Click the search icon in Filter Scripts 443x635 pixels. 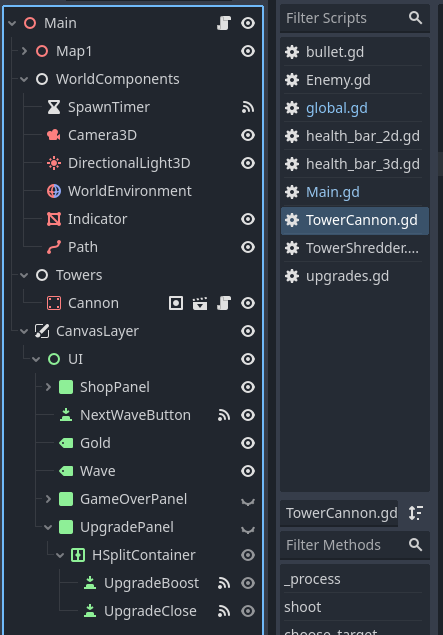415,18
